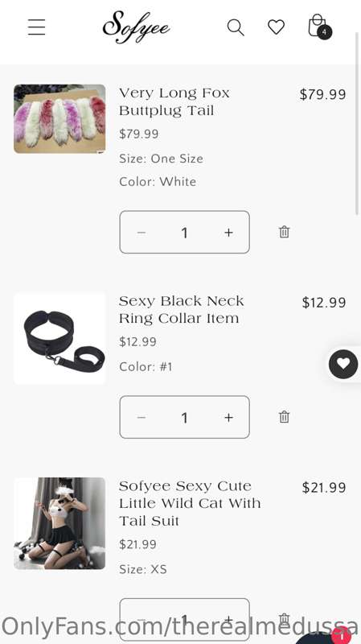Open Sofyee Little Wild Cat Suit link
This screenshot has height=644, width=361.
click(x=190, y=503)
